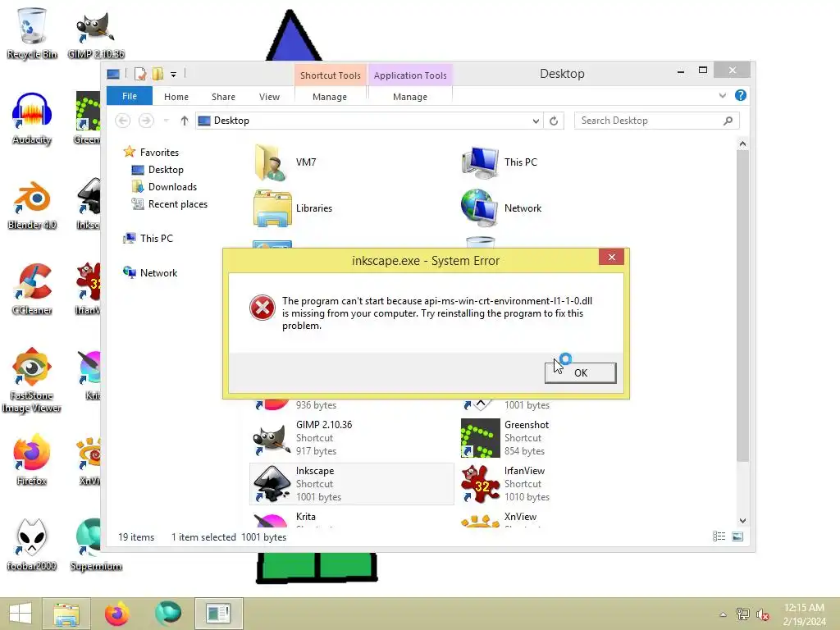Expand the address bar history dropdown
840x630 pixels.
pos(535,121)
